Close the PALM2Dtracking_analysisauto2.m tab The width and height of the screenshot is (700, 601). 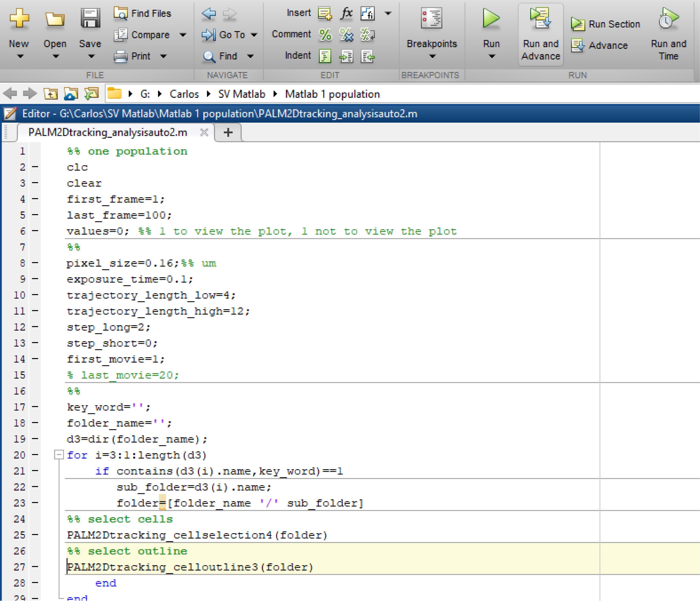pos(204,132)
